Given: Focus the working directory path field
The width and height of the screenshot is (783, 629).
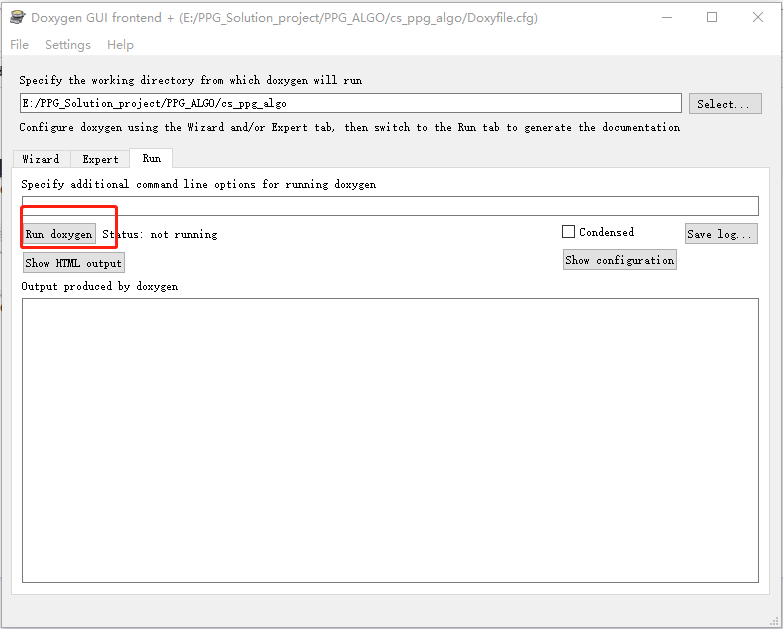Looking at the screenshot, I should point(351,103).
